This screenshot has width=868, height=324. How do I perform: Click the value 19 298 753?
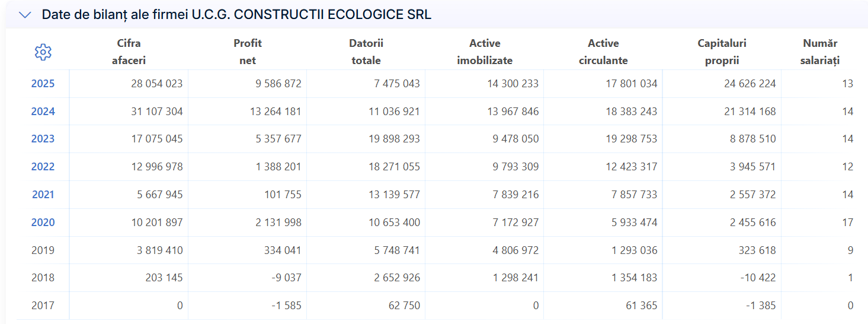(632, 139)
